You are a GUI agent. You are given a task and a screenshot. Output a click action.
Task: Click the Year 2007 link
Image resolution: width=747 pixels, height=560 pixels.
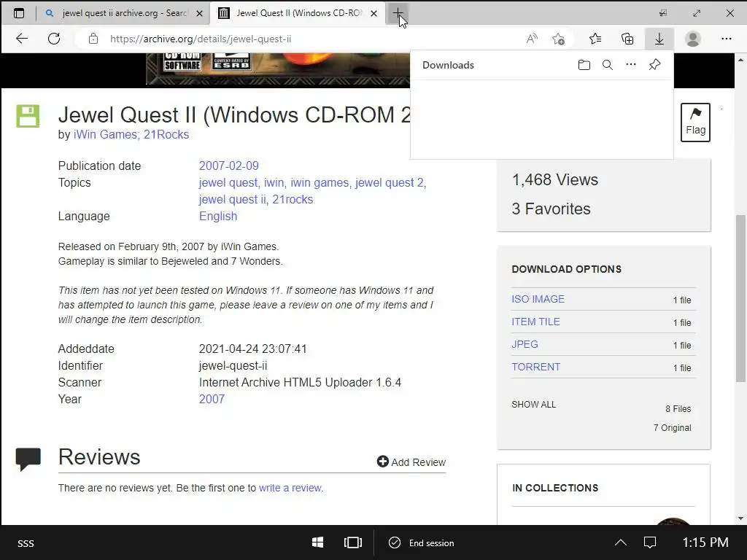pos(212,399)
